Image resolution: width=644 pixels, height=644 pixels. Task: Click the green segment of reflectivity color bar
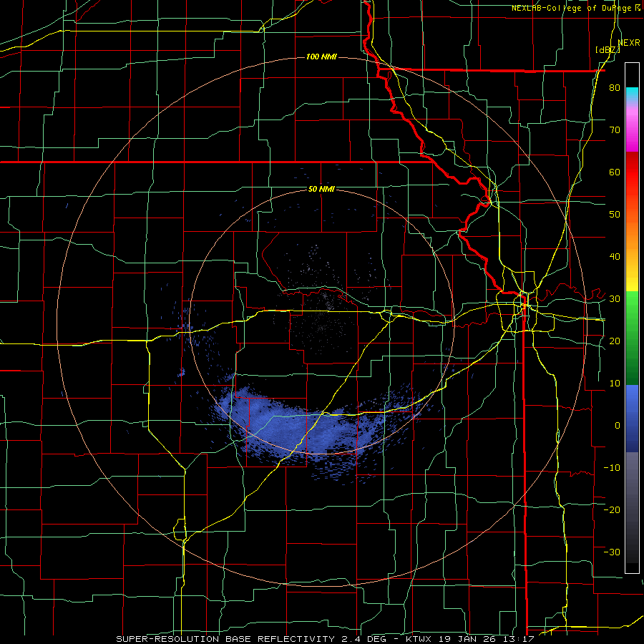pos(632,338)
